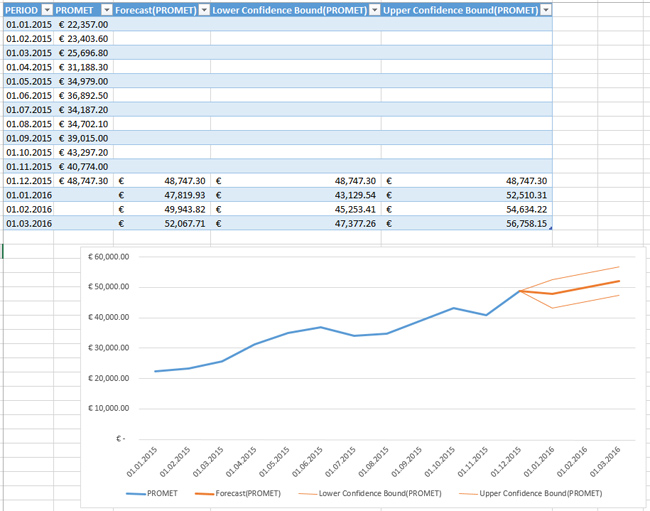
Task: Click the € 60,000.00 vertical axis label
Action: coord(111,256)
